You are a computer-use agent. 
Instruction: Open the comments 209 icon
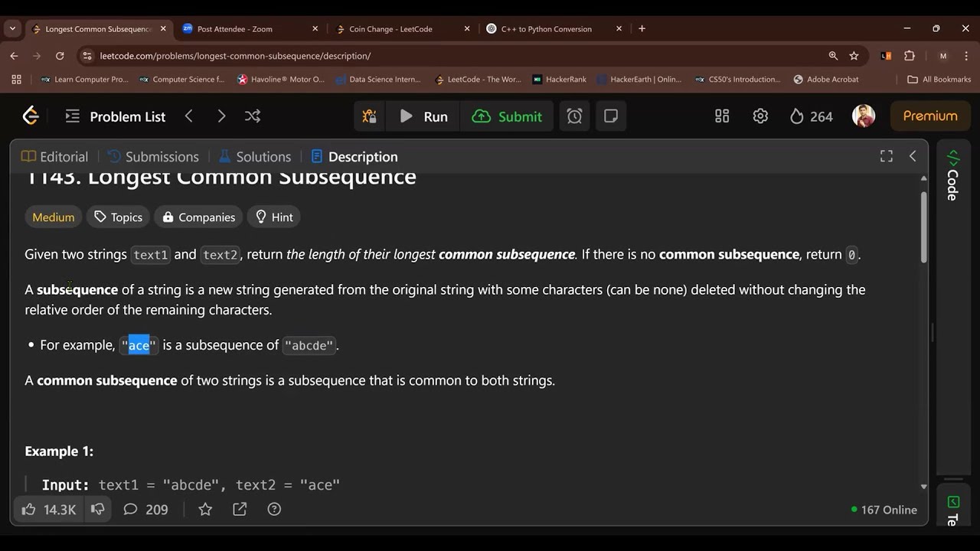(x=145, y=509)
